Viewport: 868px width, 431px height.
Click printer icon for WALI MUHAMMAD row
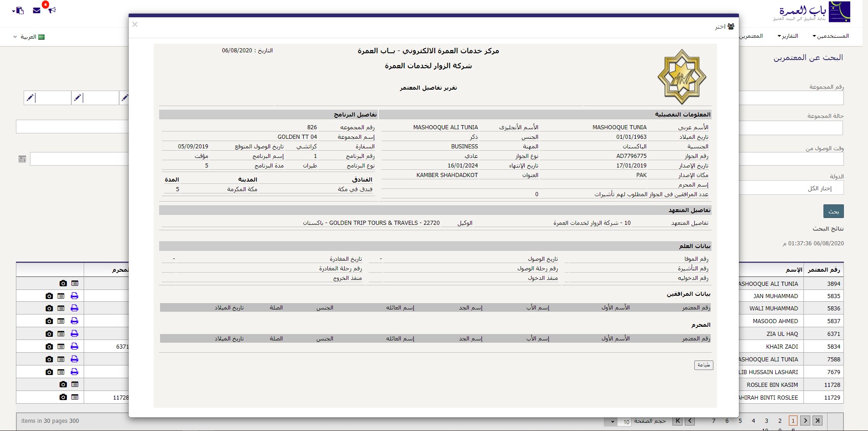(x=75, y=308)
